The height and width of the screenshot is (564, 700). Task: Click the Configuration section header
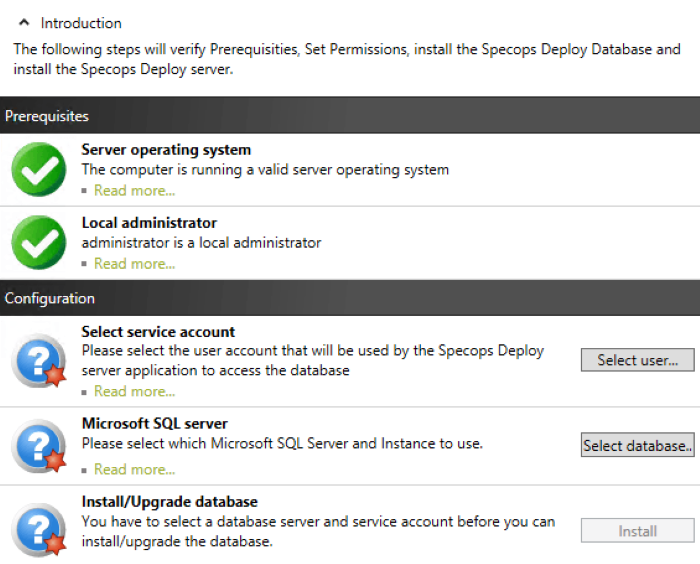(350, 298)
